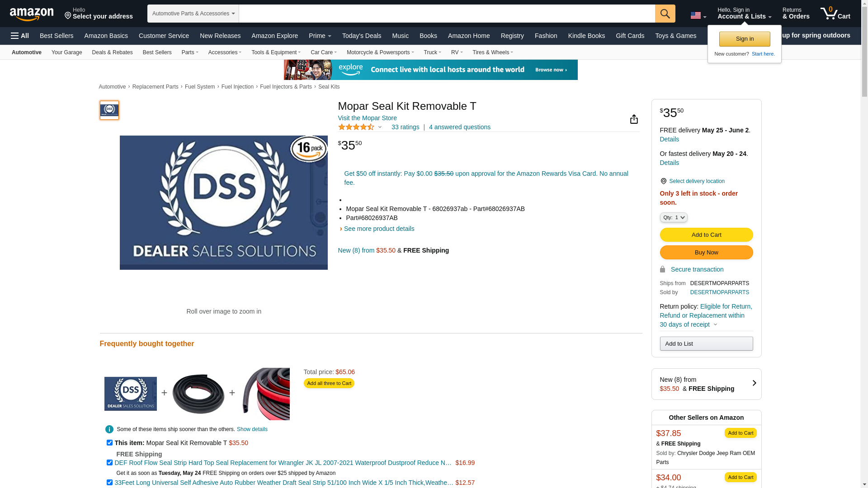Uncheck the Mopar Seal Kit item checkbox
Screen dimensions: 868x488
click(109, 443)
